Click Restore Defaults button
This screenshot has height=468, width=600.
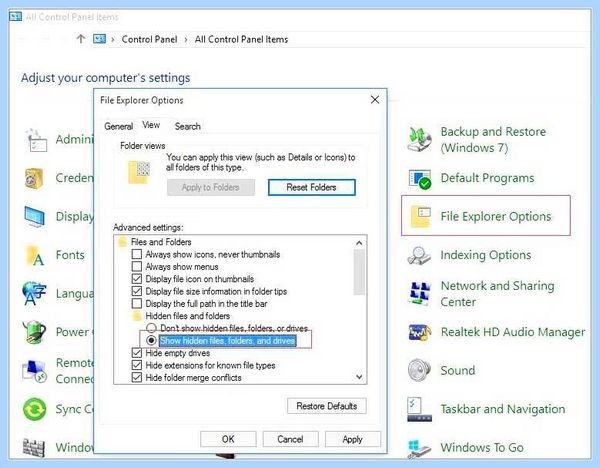click(x=327, y=406)
